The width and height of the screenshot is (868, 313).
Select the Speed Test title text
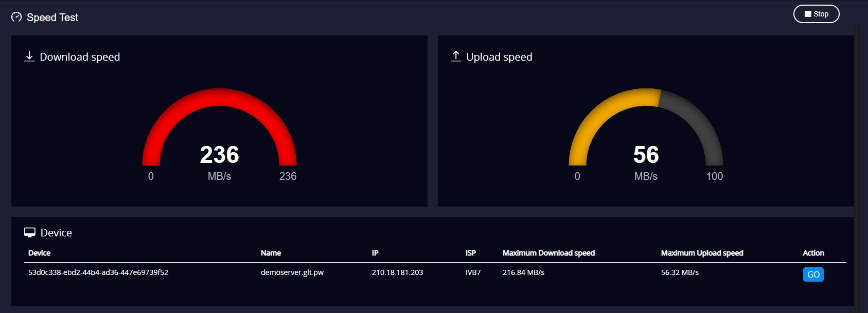click(x=52, y=17)
